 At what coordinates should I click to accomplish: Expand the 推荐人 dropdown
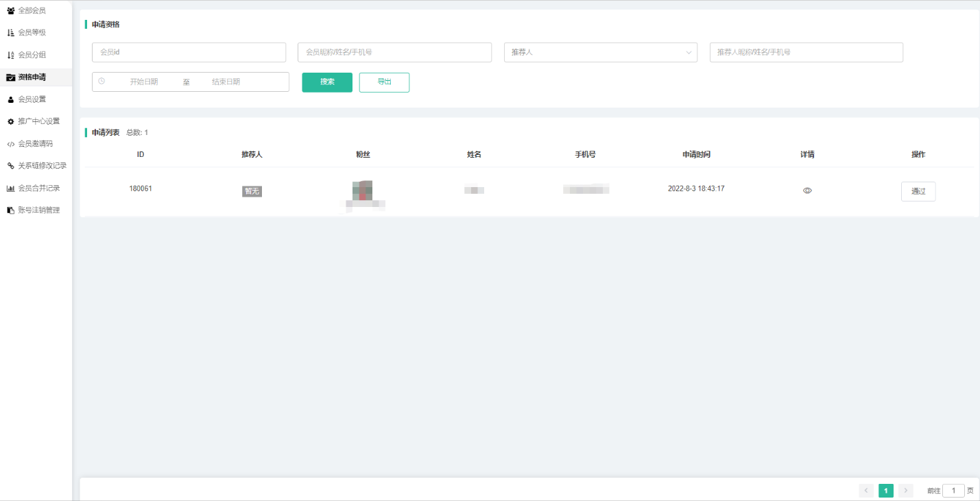click(600, 53)
